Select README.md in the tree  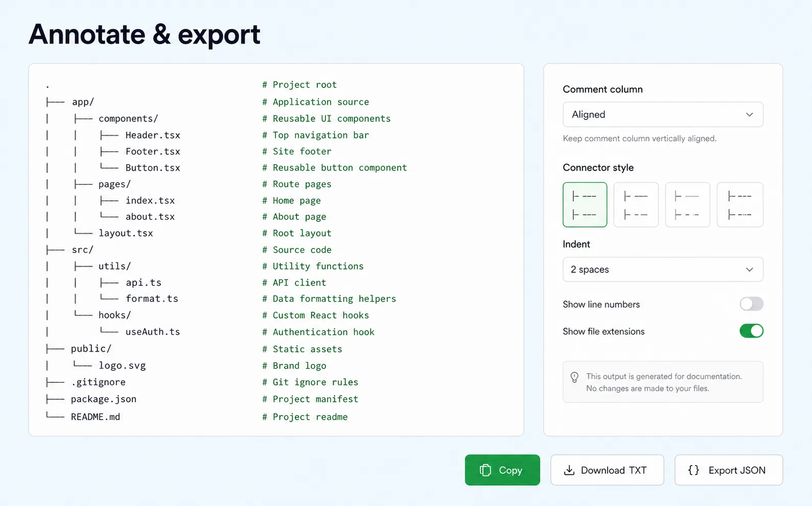96,417
